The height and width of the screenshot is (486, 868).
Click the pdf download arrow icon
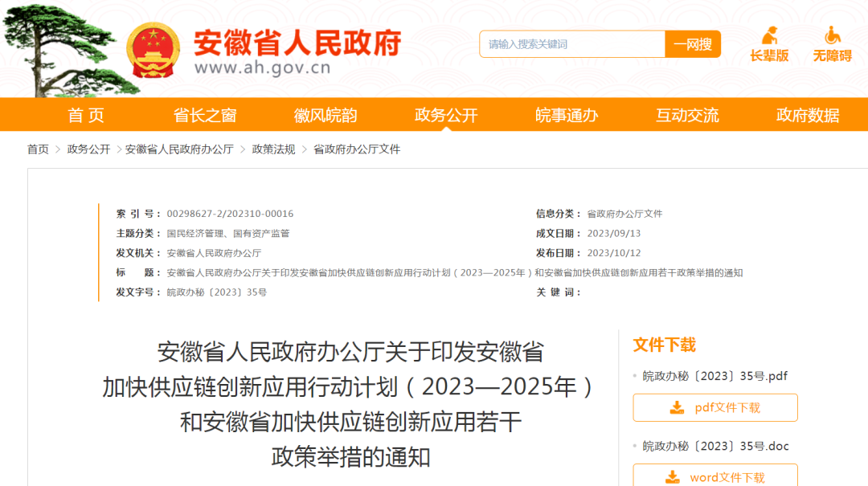pyautogui.click(x=677, y=408)
